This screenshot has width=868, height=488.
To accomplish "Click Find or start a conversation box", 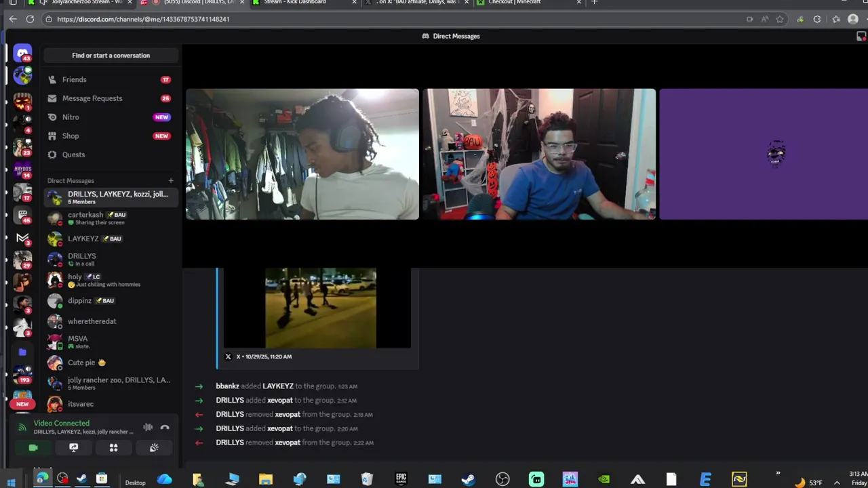I will tap(111, 56).
